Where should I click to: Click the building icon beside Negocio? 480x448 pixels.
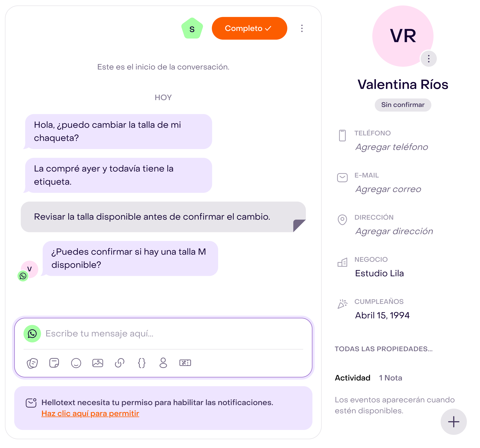(342, 262)
